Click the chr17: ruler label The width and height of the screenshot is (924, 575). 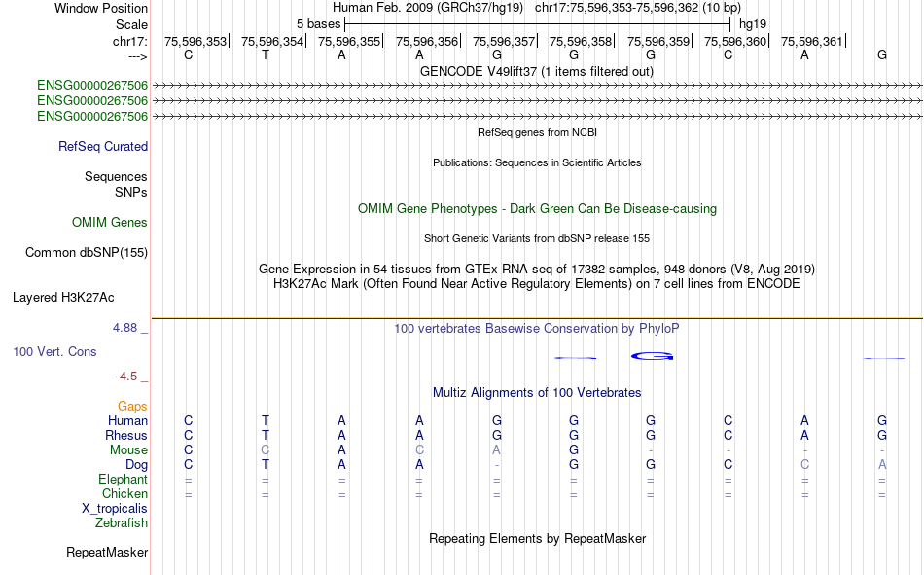pos(130,41)
